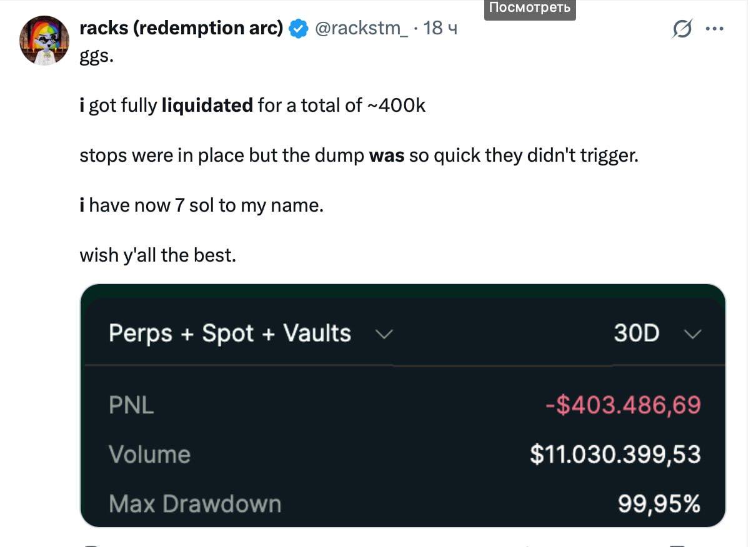Open the Perps + Spot + Vaults selector
Screen dimensions: 756x547
point(230,333)
